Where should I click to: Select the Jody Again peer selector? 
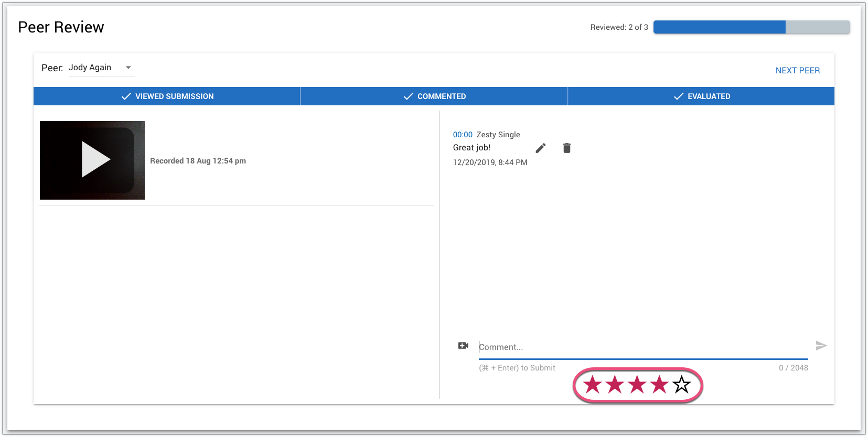pyautogui.click(x=90, y=68)
